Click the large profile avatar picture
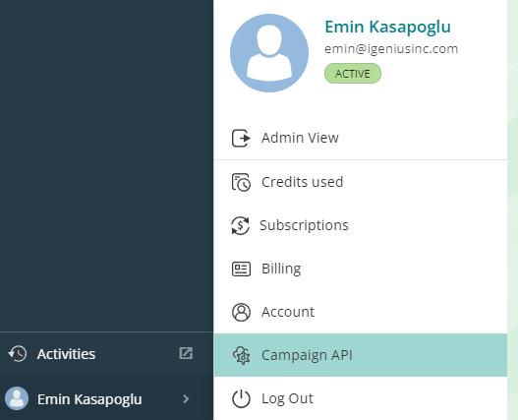Viewport: 518px width, 420px height. (269, 53)
